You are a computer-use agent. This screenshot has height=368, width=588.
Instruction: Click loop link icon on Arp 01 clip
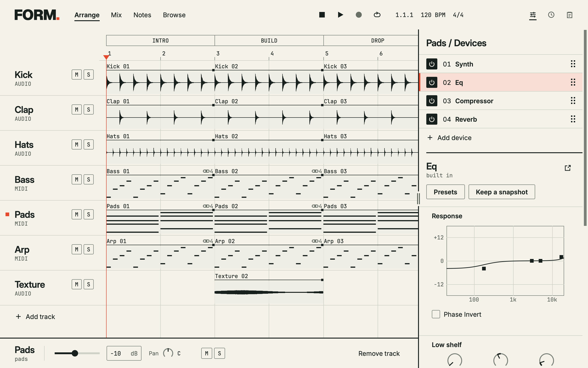pyautogui.click(x=206, y=241)
